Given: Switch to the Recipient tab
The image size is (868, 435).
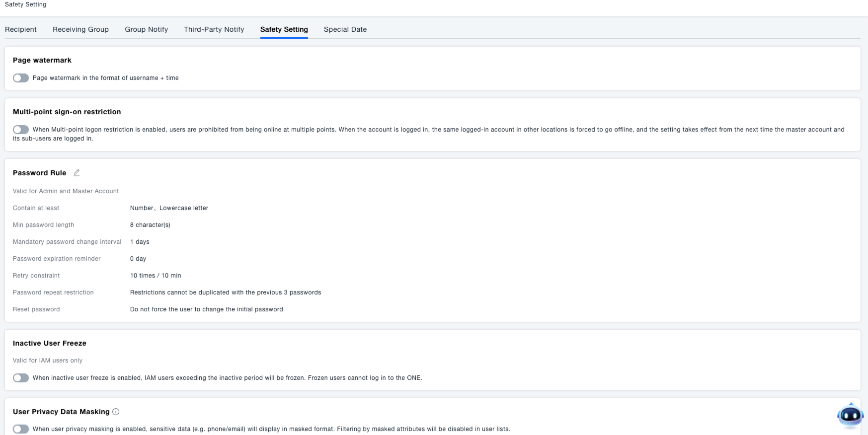Looking at the screenshot, I should click(x=21, y=29).
